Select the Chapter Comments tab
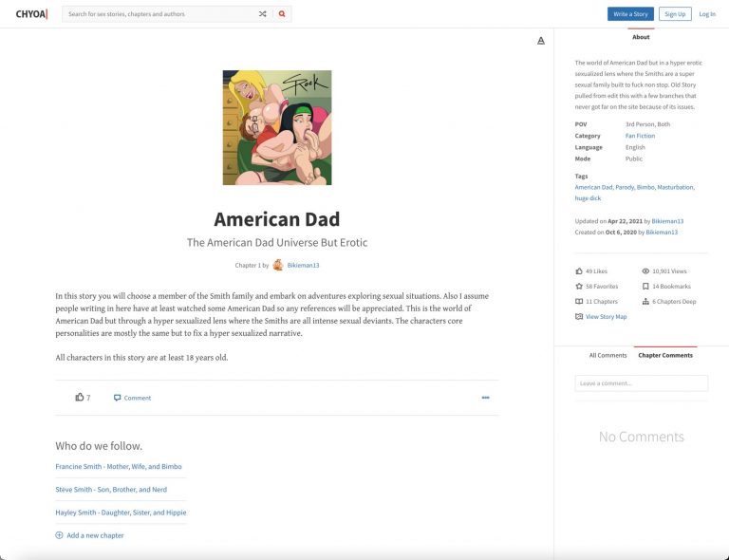This screenshot has width=729, height=560. (665, 355)
